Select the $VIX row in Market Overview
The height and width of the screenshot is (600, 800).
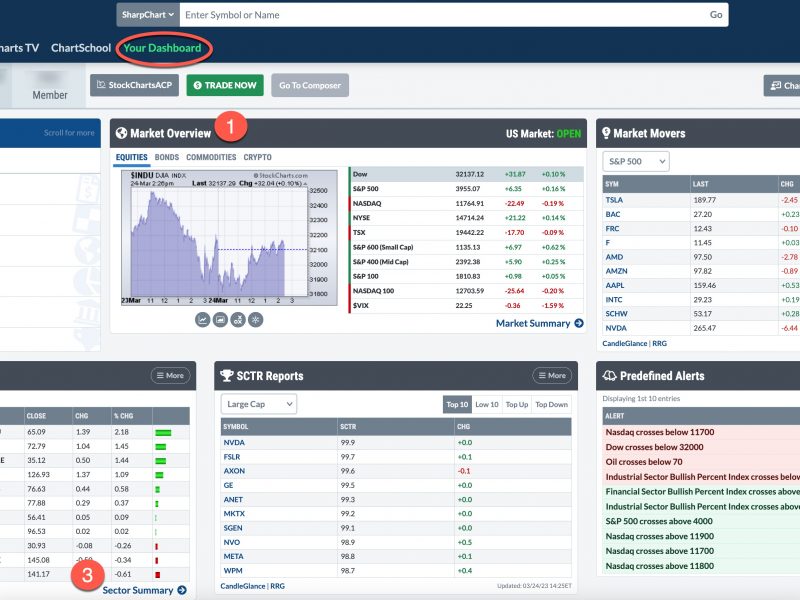[x=466, y=306]
